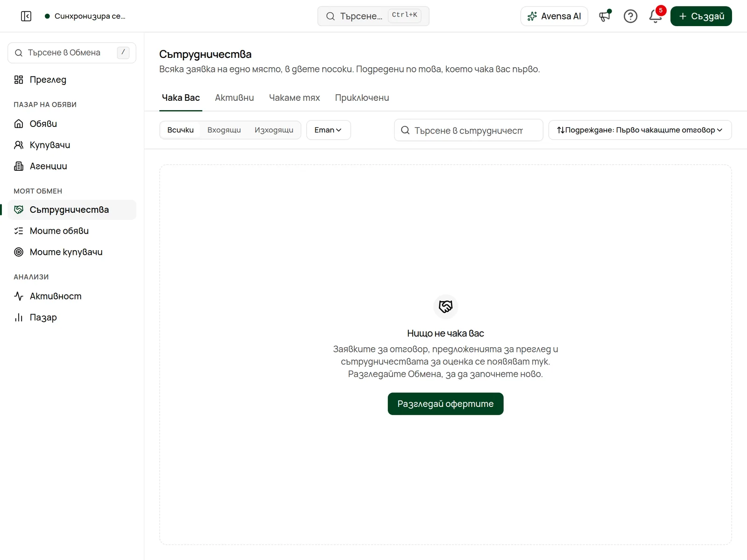747x560 pixels.
Task: Open the Подреждане sort dropdown
Action: click(x=640, y=130)
